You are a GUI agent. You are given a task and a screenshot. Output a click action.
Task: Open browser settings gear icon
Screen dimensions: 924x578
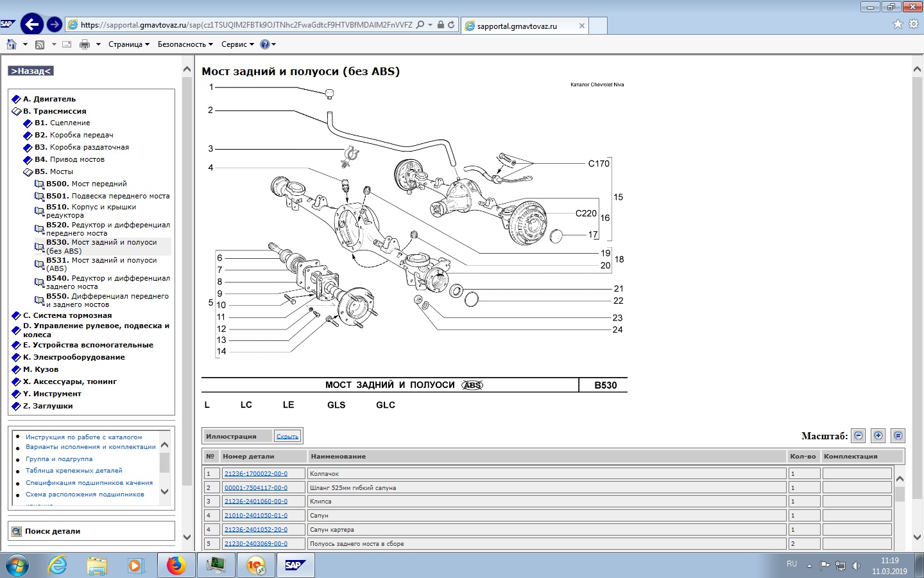[914, 24]
